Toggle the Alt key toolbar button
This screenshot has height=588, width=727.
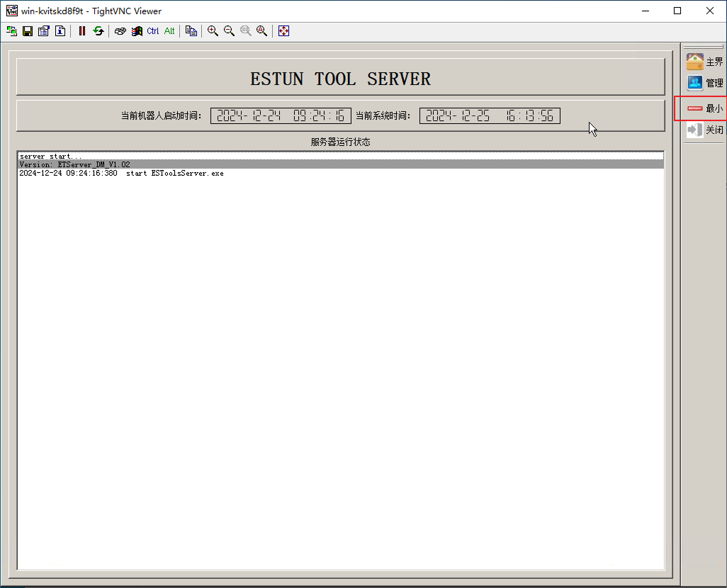[x=169, y=31]
